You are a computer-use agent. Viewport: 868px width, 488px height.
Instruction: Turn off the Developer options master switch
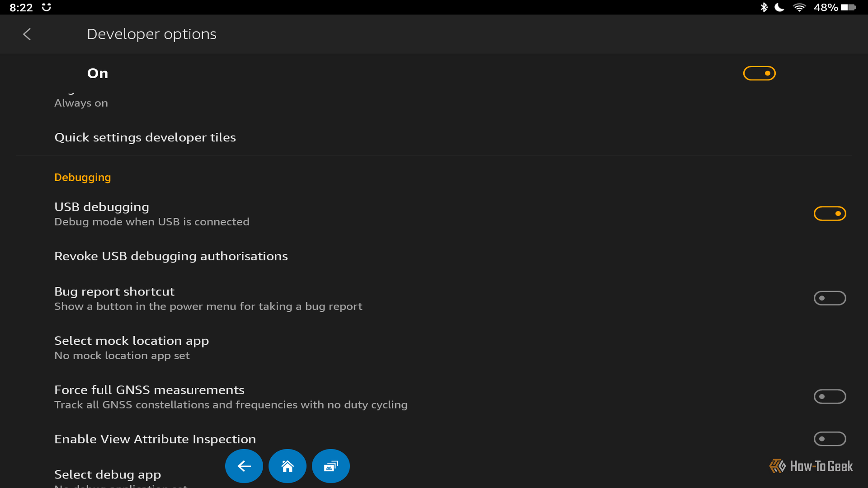coord(759,73)
